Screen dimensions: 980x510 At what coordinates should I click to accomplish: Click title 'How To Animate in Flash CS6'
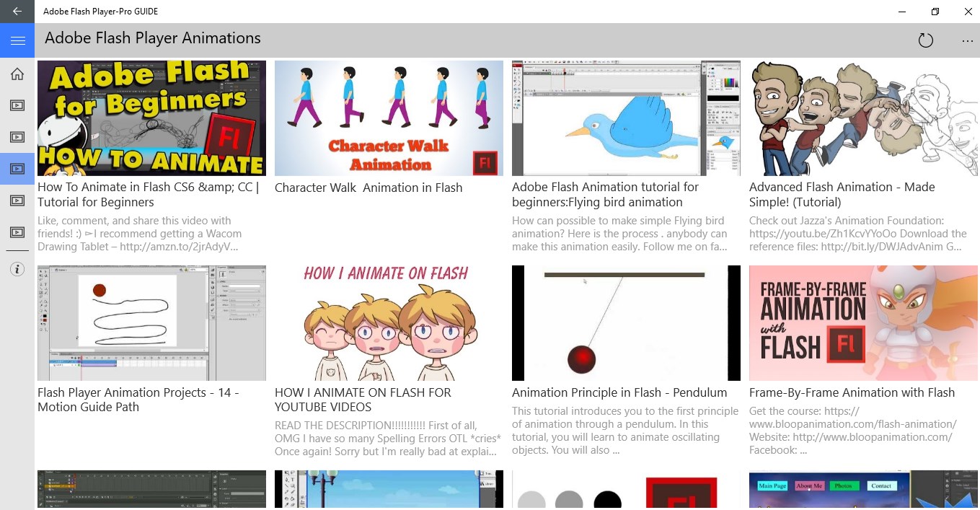(x=149, y=195)
